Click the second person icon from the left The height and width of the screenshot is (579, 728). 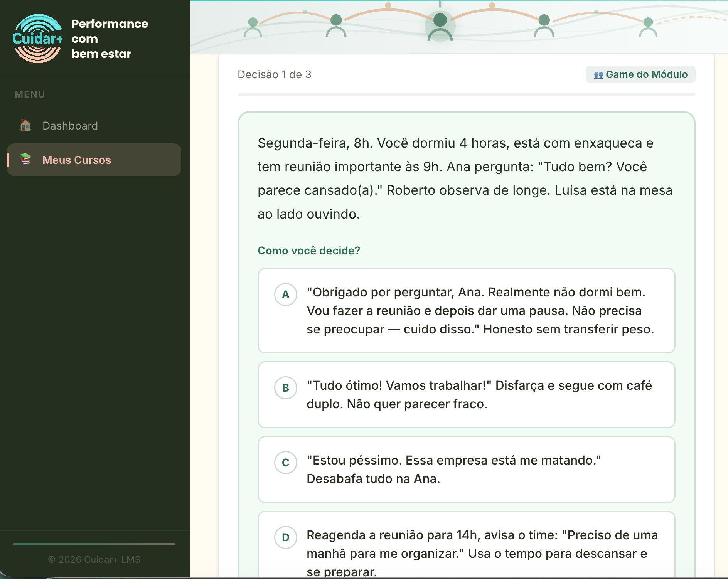[336, 25]
